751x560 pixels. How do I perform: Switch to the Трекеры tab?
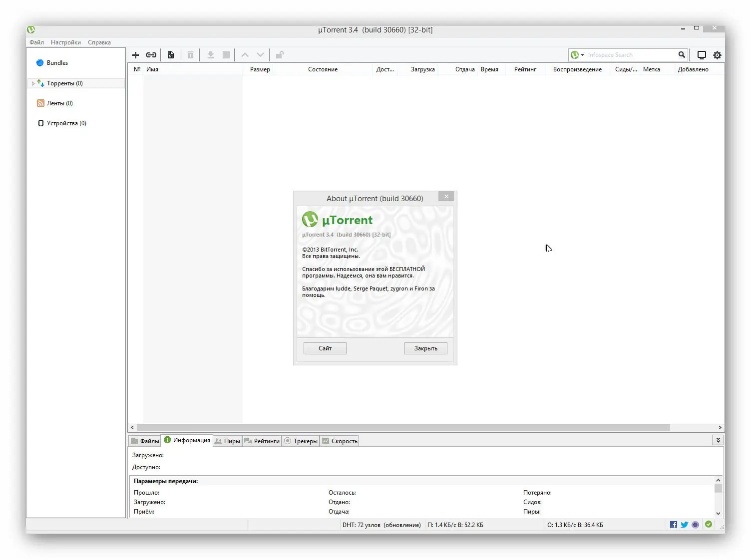(301, 441)
